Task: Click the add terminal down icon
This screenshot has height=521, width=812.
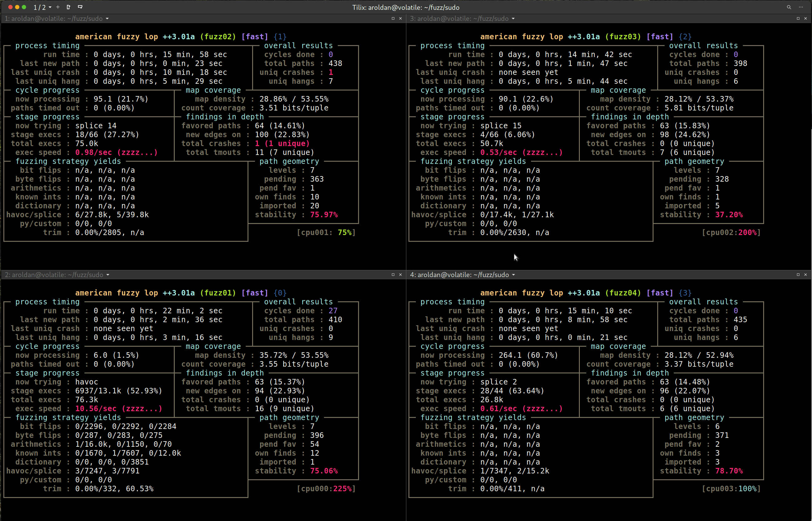Action: [80, 7]
